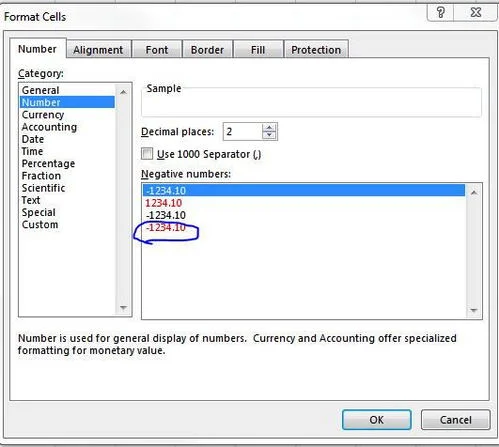This screenshot has height=447, width=499.
Task: Confirm with the OK button
Action: (377, 420)
